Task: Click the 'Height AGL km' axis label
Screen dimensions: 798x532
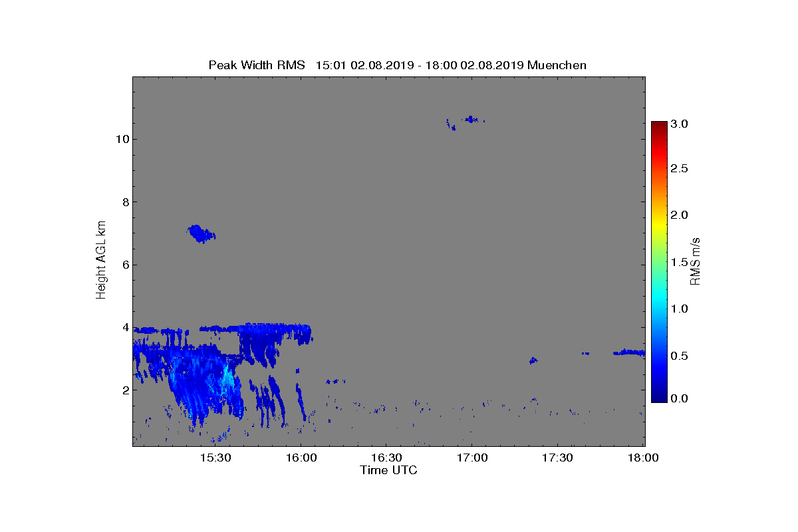Action: point(102,261)
